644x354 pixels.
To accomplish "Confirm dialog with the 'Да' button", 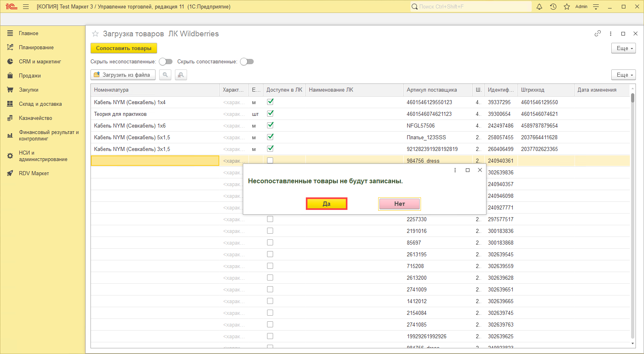I will tap(326, 204).
